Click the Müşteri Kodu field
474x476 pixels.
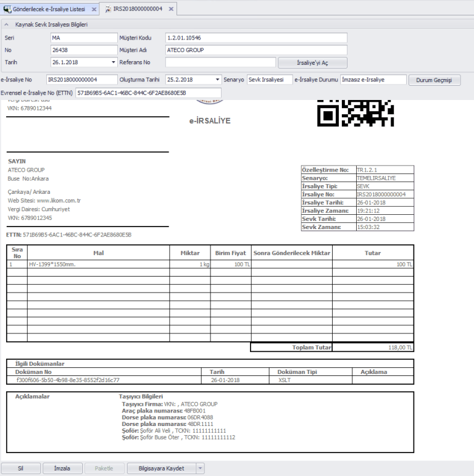[x=256, y=38]
